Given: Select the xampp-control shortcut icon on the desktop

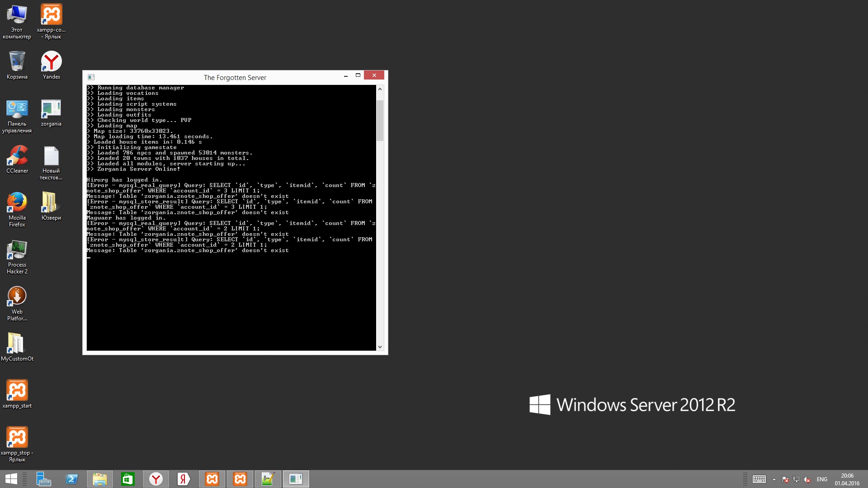Looking at the screenshot, I should point(51,22).
